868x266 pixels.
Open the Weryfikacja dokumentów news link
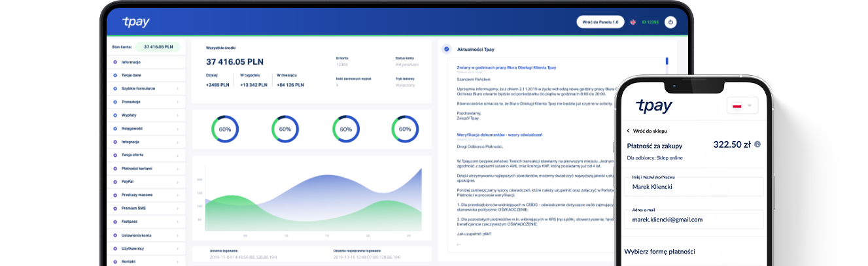pos(499,135)
